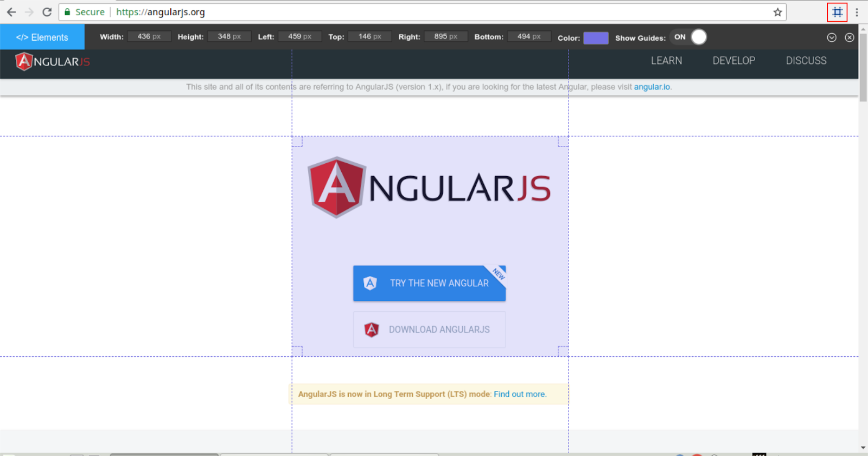Screen dimensions: 868x456
Task: Click the Secure label text
Action: [x=90, y=12]
